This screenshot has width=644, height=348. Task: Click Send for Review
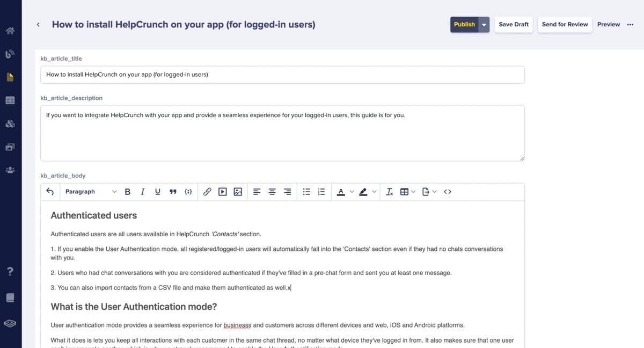[x=565, y=24]
